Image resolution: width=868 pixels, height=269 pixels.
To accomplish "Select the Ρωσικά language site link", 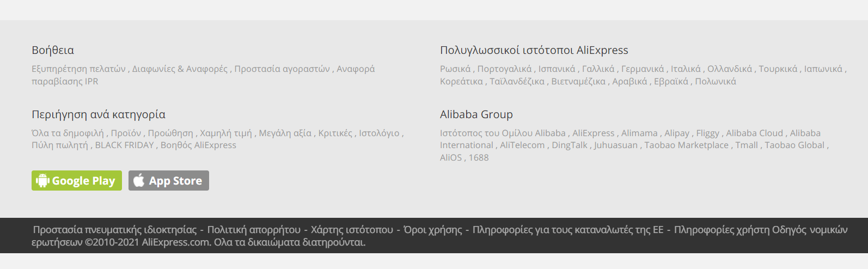I will (455, 69).
